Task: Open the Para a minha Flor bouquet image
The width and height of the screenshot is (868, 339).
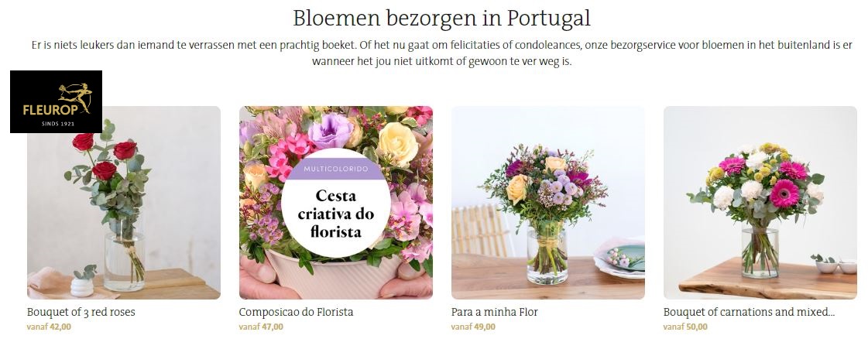Action: point(548,203)
